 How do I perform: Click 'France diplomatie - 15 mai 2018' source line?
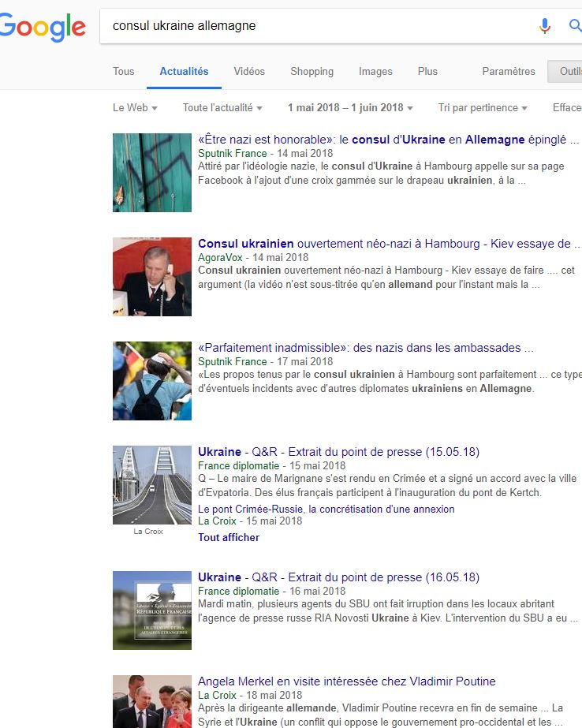tap(271, 465)
